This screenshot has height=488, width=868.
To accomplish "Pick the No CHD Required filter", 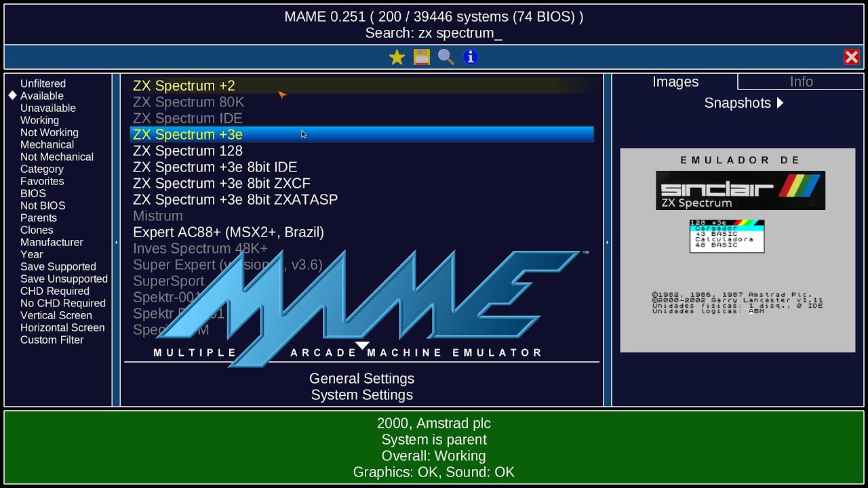I will [x=63, y=304].
